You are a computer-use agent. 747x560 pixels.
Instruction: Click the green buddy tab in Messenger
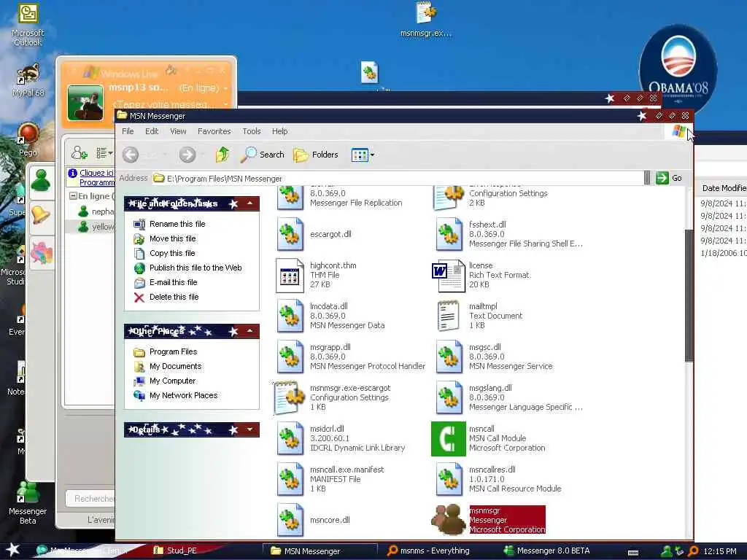42,181
